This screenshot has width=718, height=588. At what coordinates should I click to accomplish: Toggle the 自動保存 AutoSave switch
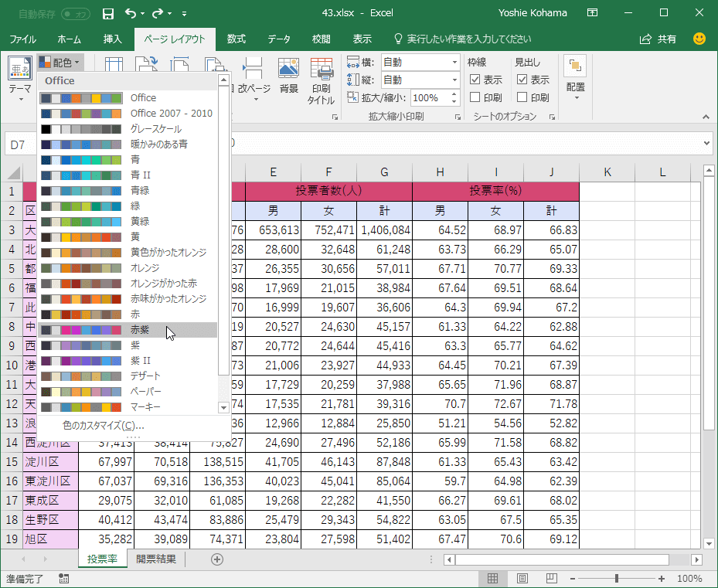[x=76, y=13]
